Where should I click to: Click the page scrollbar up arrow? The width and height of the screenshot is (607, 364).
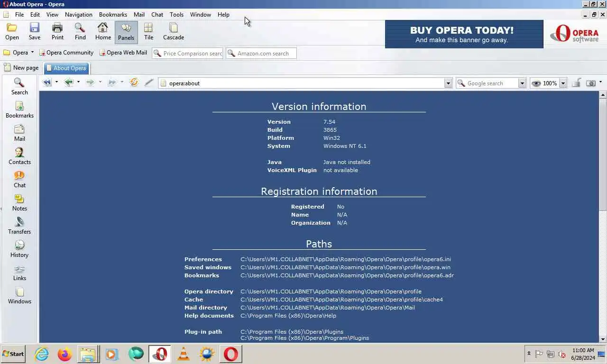pyautogui.click(x=603, y=95)
